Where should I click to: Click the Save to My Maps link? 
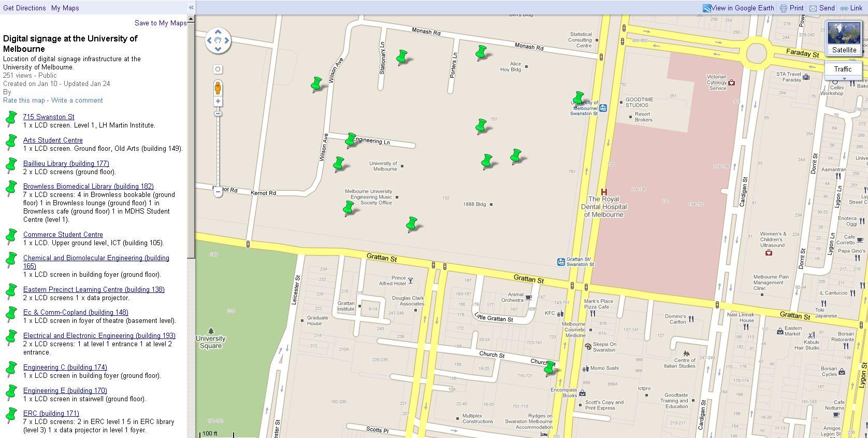(x=160, y=23)
